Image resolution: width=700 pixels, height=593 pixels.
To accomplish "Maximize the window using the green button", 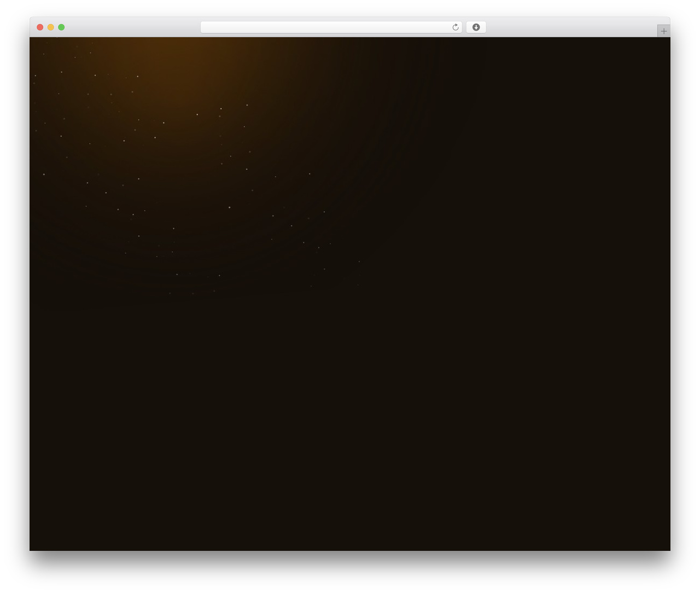I will tap(61, 27).
